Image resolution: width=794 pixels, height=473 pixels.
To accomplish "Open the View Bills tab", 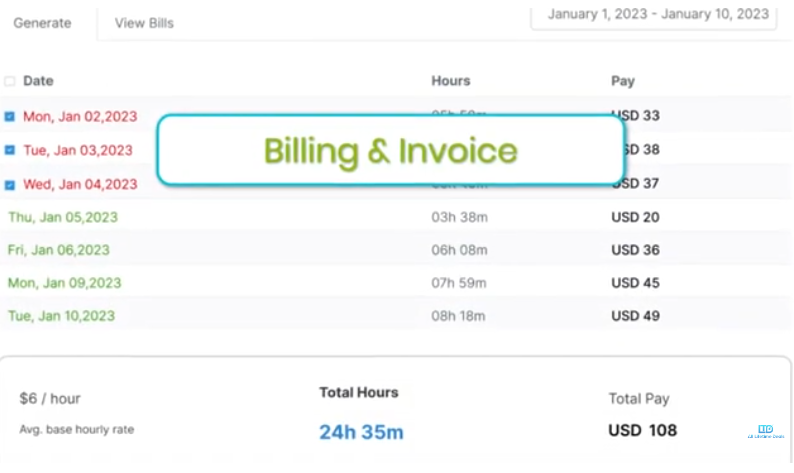I will coord(144,23).
